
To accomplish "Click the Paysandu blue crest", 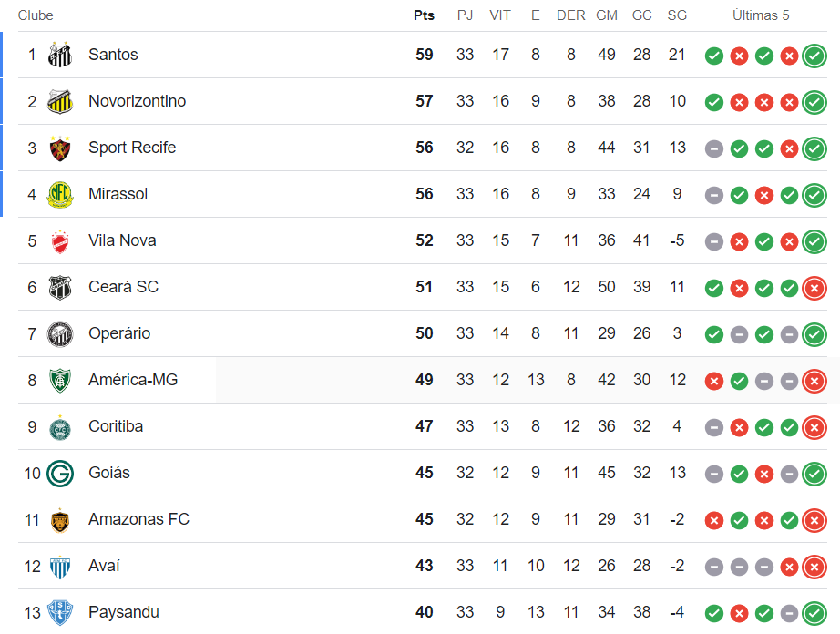I will (60, 612).
